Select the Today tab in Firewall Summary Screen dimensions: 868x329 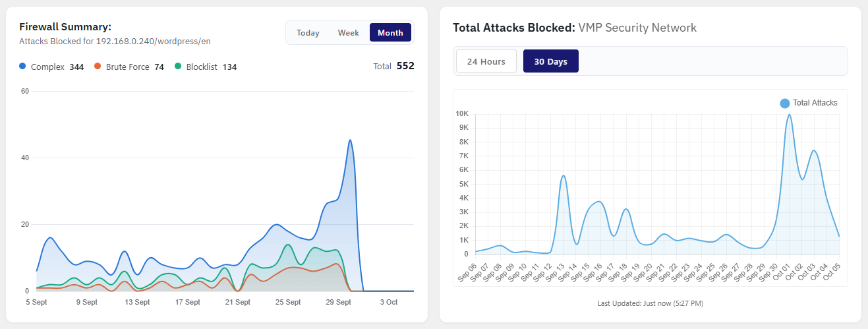308,32
